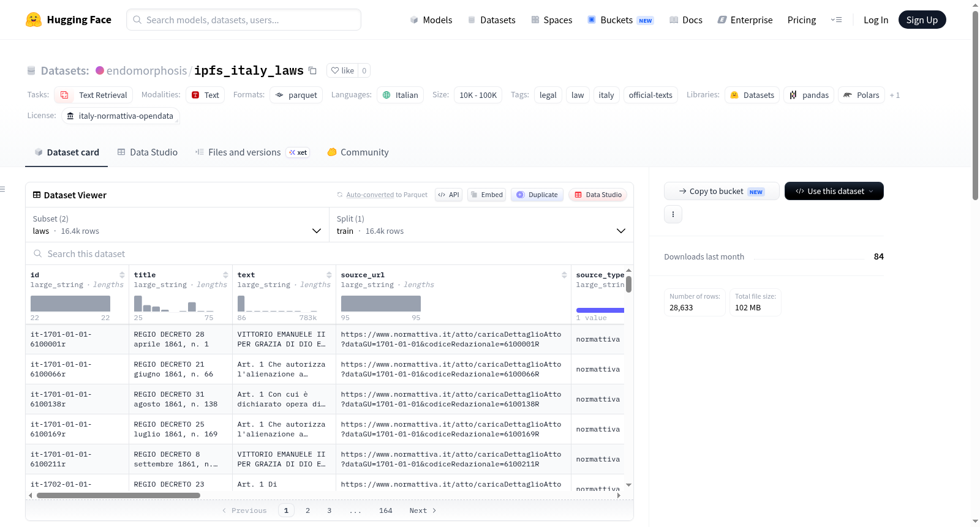Click URL cell ending codiceRedazionale=6100138R
The height and width of the screenshot is (527, 980).
pyautogui.click(x=453, y=399)
